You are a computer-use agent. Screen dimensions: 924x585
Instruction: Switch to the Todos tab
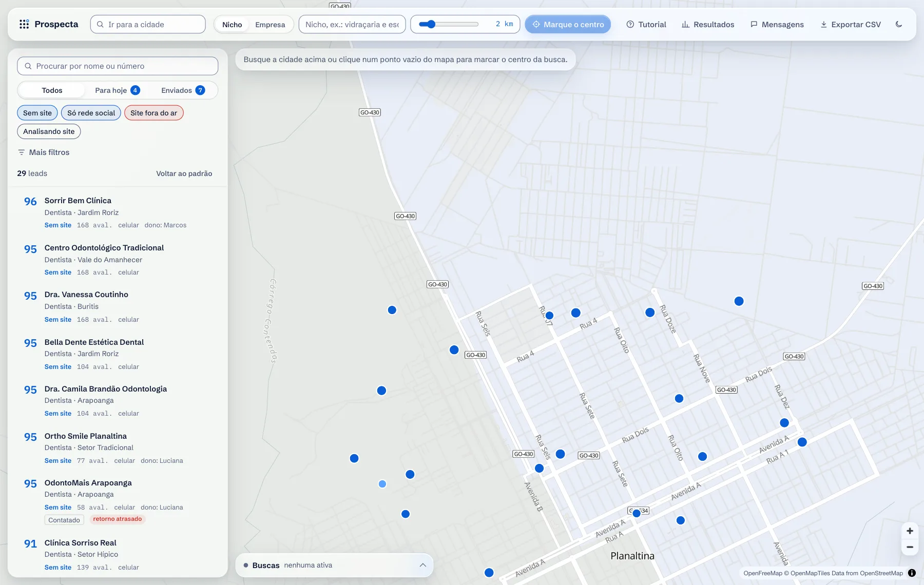[x=52, y=90]
